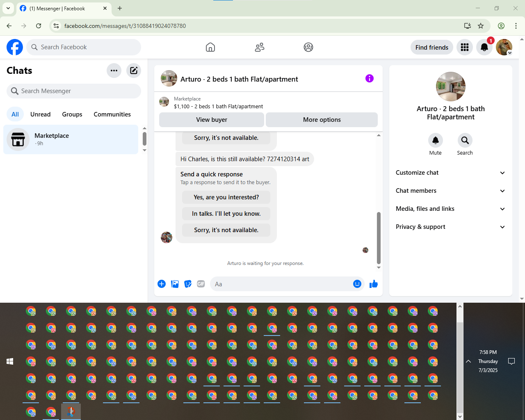Screen dimensions: 525x420
Task: Open the emoji picker smiley icon
Action: coord(357,284)
